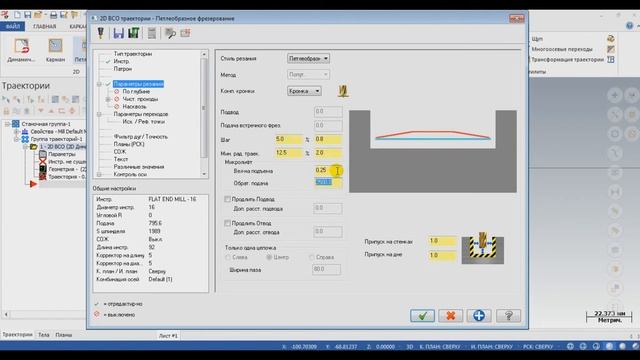This screenshot has width=640, height=360.
Task: Click Станочная группа-1 machine icon
Action: (16, 124)
